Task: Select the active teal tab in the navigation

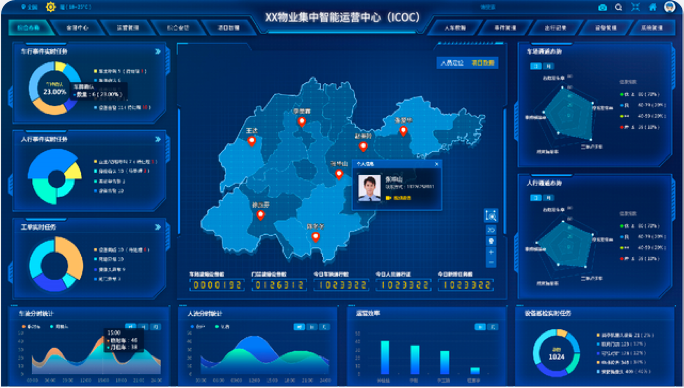Action: tap(29, 27)
